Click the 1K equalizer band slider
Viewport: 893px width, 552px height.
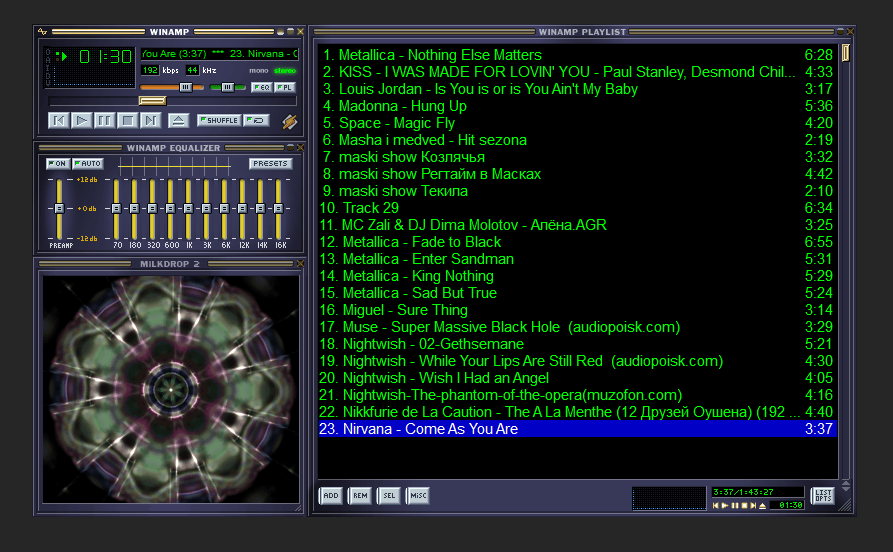[189, 208]
